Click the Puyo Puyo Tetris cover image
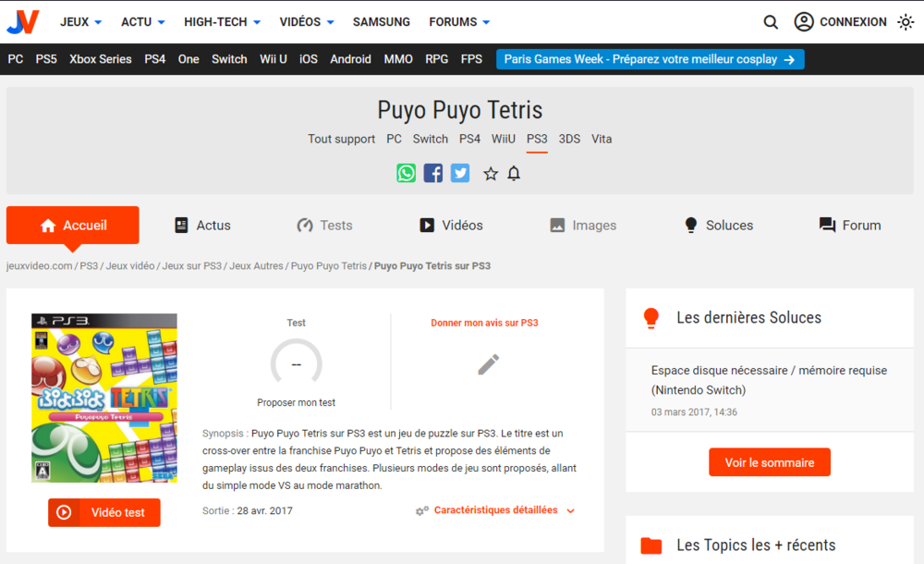The width and height of the screenshot is (924, 564). (104, 398)
